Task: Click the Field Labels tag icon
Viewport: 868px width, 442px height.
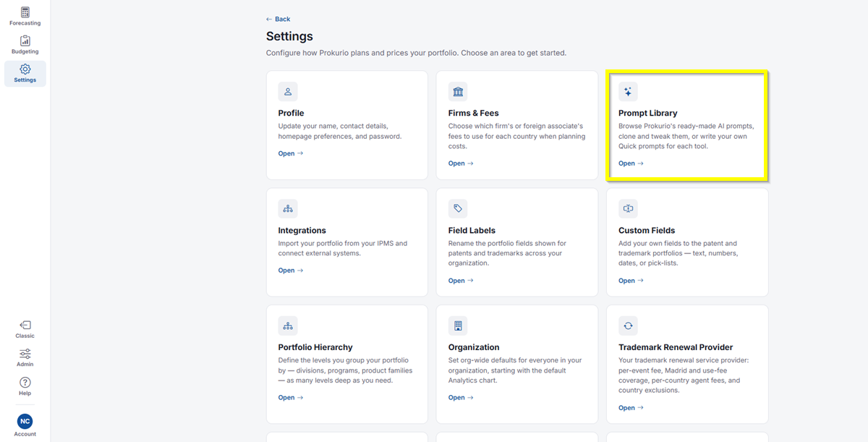Action: pyautogui.click(x=458, y=209)
